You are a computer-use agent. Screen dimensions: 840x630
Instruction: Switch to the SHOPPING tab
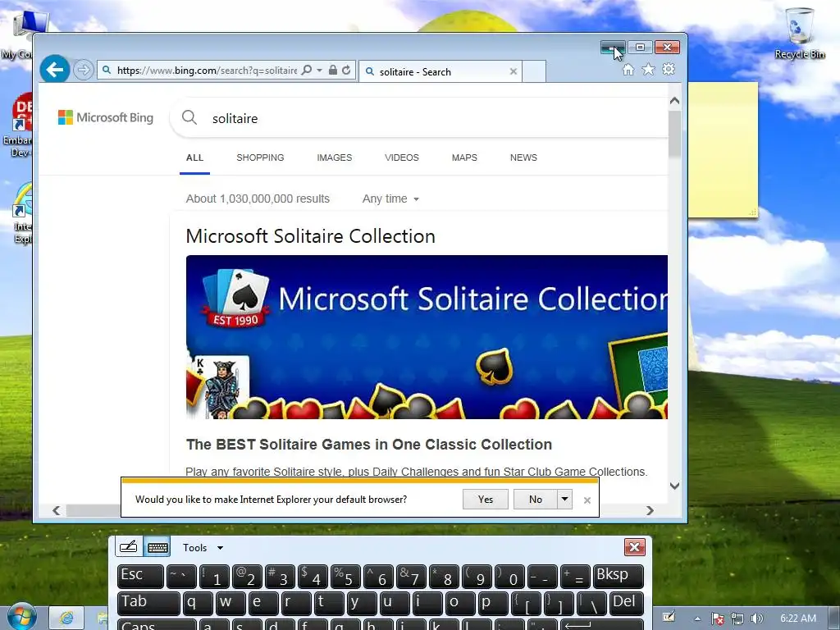(260, 157)
